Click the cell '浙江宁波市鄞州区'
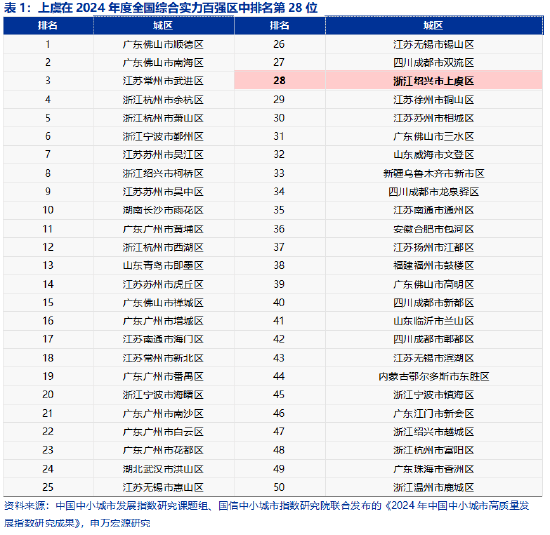 click(163, 136)
